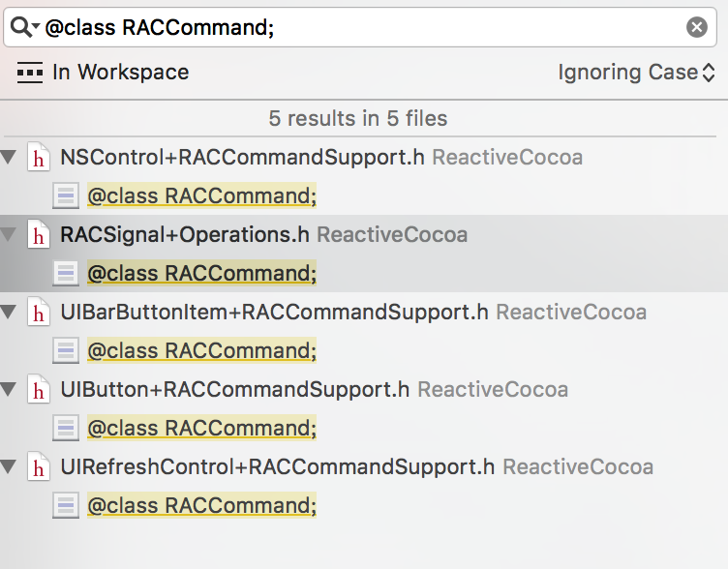Open the Ignoring Case dropdown

click(x=636, y=73)
